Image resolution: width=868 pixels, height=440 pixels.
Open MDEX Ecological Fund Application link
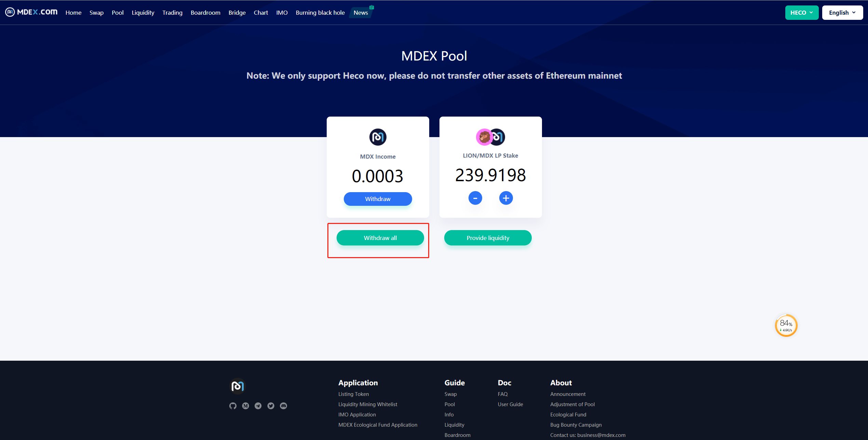click(x=378, y=425)
